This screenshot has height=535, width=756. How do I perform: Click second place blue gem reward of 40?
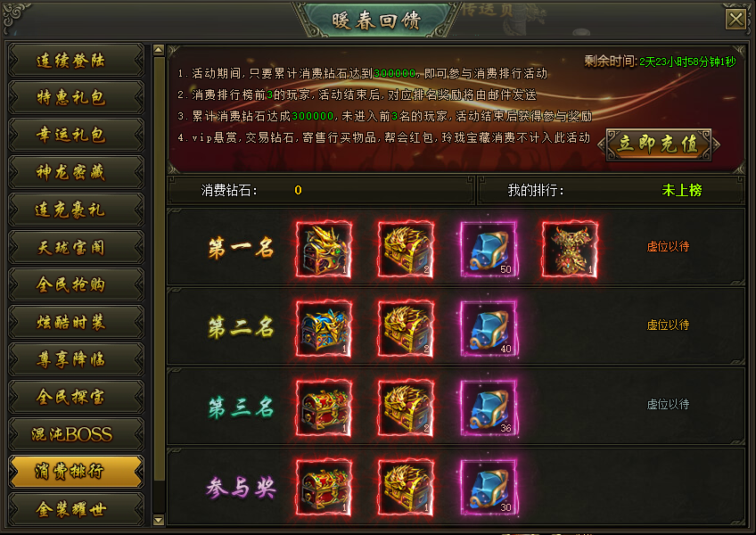pyautogui.click(x=489, y=328)
